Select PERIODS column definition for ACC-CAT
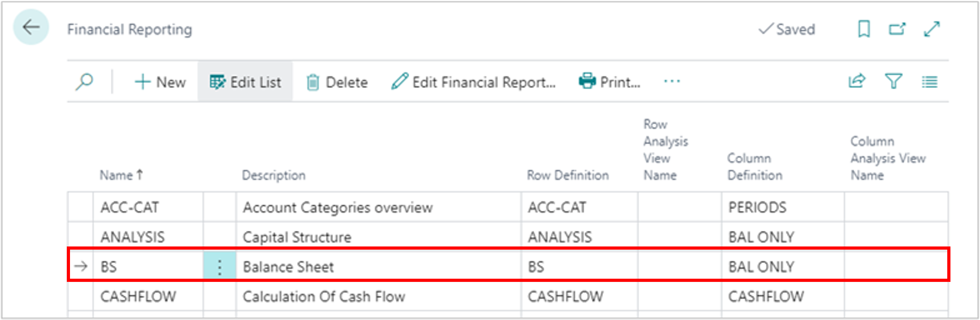This screenshot has width=980, height=320. (x=757, y=207)
